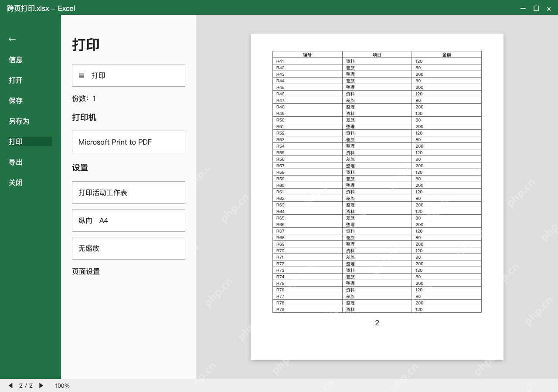This screenshot has width=558, height=392.
Task: Click the 打印机 section heading
Action: click(84, 118)
